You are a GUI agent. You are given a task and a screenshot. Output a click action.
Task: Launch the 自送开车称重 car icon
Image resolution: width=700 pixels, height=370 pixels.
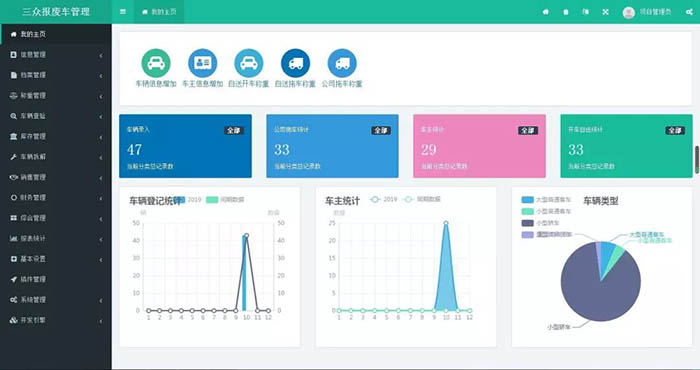(249, 63)
